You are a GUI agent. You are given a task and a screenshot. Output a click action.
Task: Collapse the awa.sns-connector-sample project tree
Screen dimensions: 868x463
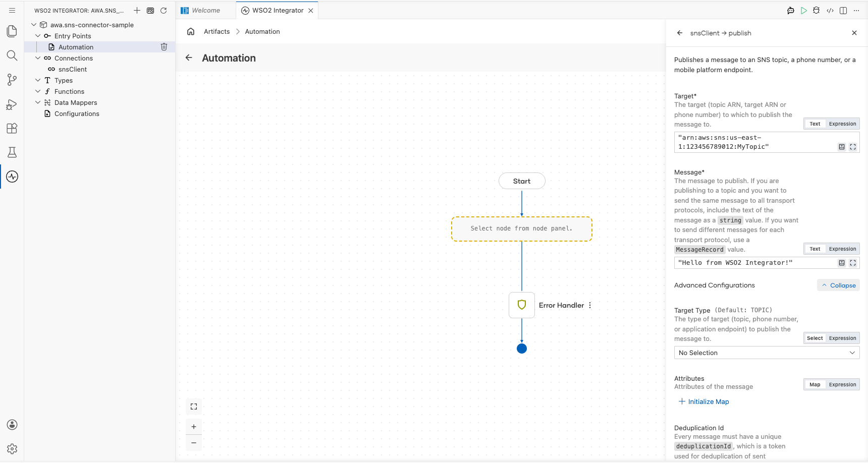pyautogui.click(x=34, y=25)
